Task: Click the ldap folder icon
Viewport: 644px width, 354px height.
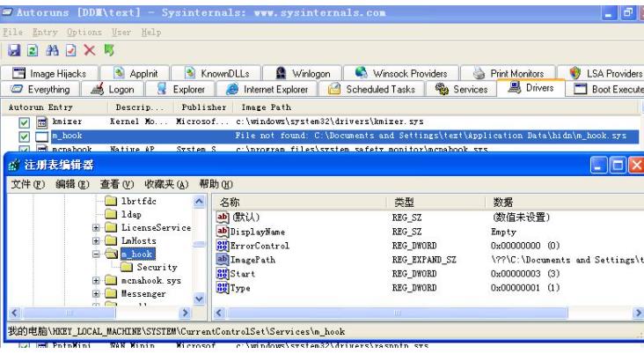Action: click(111, 214)
